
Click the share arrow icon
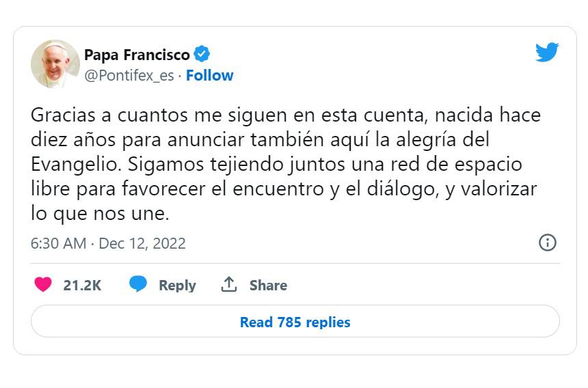pos(228,284)
